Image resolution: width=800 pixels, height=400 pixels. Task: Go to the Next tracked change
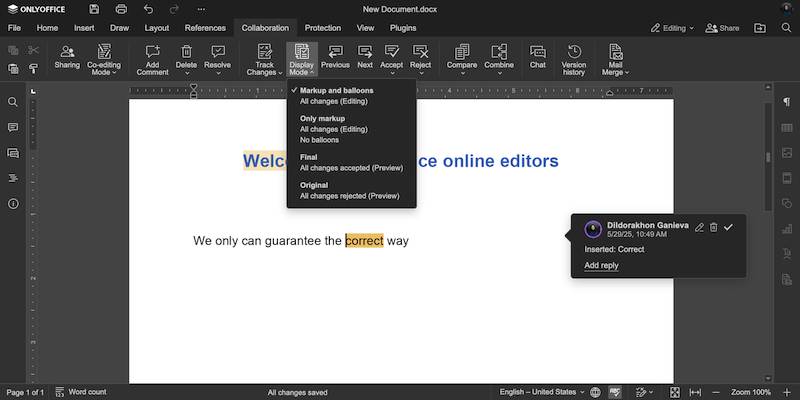tap(364, 56)
